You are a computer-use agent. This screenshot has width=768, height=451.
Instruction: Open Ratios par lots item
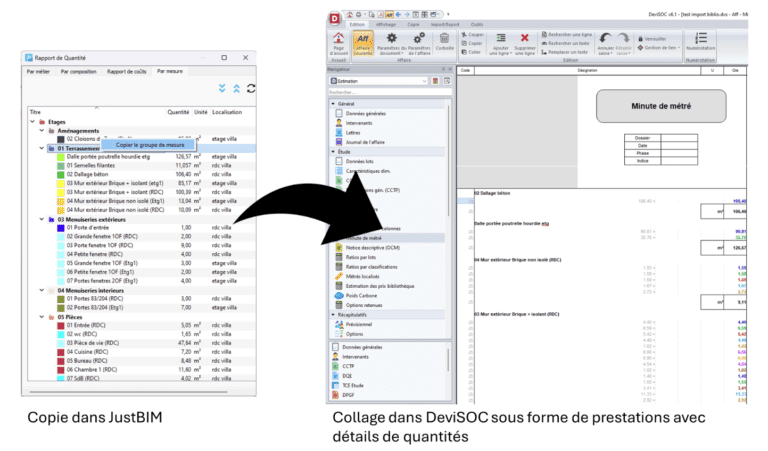pyautogui.click(x=360, y=257)
